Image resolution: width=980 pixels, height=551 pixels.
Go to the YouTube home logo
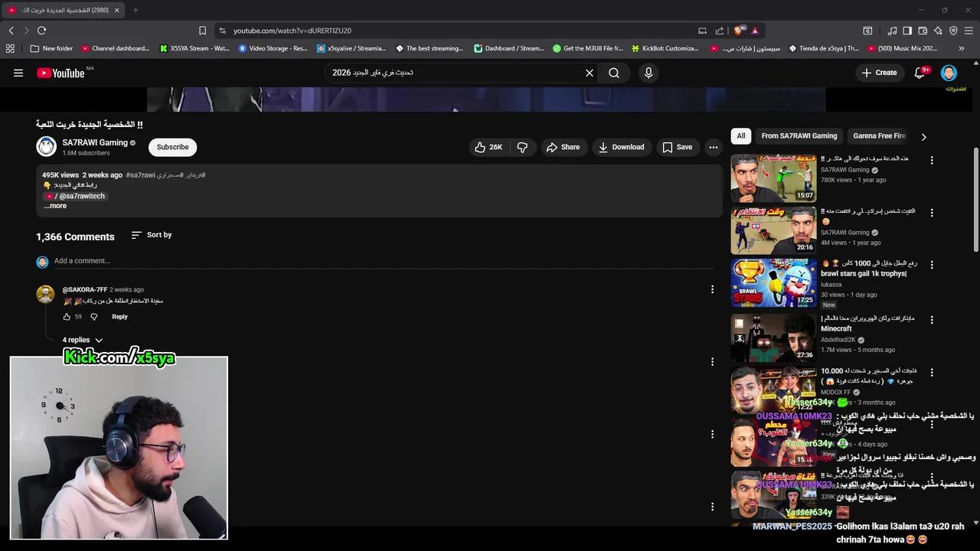coord(60,73)
